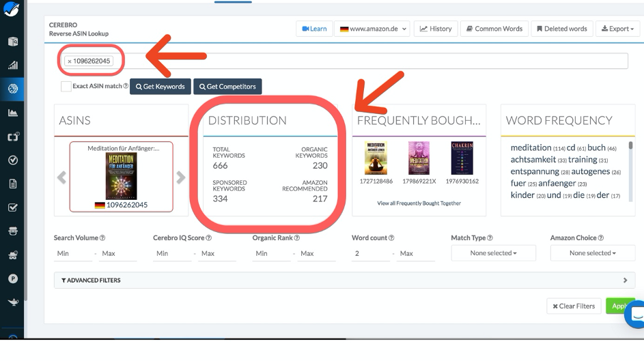
Task: Open the History view
Action: click(435, 29)
